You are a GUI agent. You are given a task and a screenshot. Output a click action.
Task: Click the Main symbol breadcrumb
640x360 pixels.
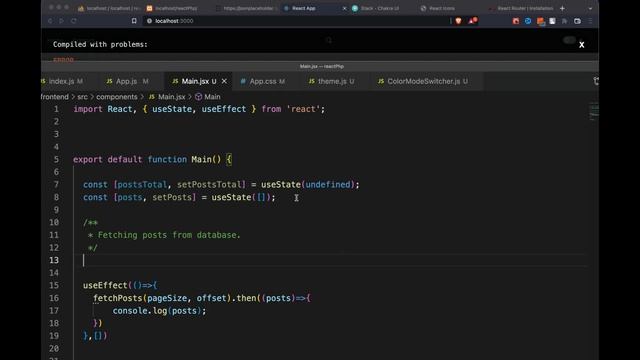coord(208,97)
